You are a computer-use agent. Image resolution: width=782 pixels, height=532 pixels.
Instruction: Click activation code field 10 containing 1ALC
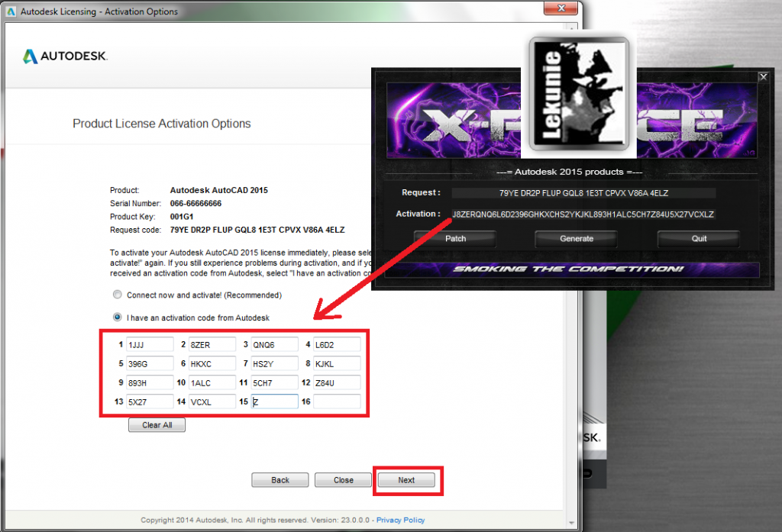point(212,382)
